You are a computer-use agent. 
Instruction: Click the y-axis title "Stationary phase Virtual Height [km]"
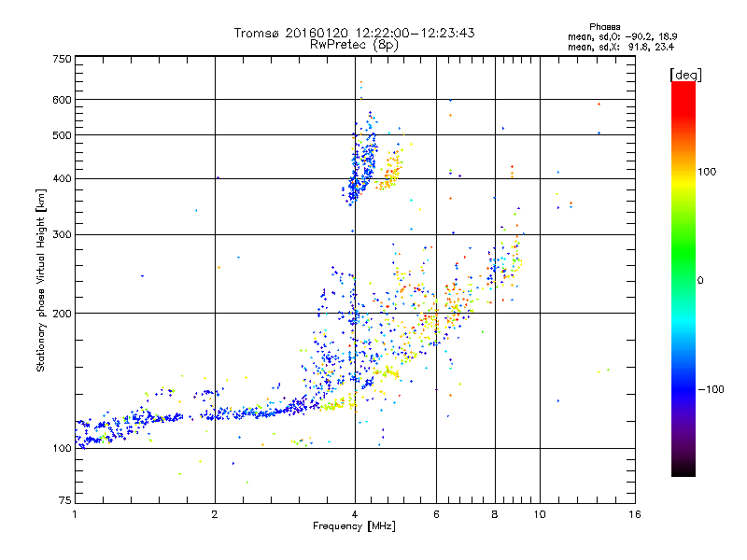pos(41,281)
